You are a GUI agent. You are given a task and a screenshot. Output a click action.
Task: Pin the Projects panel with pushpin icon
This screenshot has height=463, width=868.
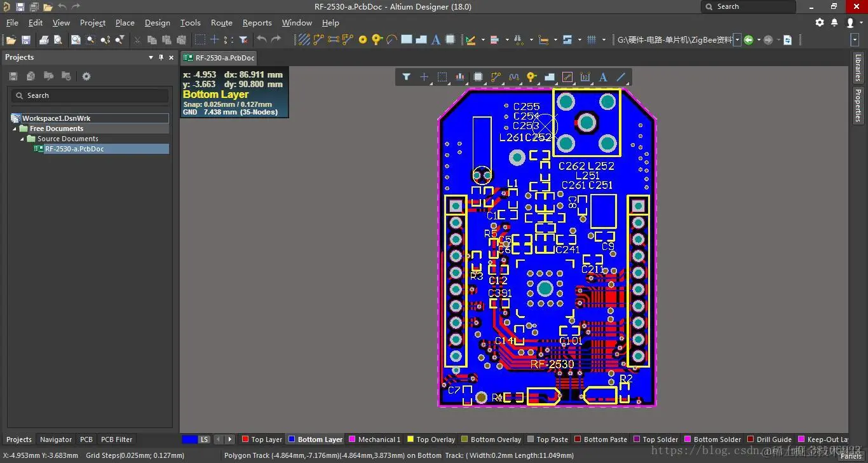(x=161, y=57)
